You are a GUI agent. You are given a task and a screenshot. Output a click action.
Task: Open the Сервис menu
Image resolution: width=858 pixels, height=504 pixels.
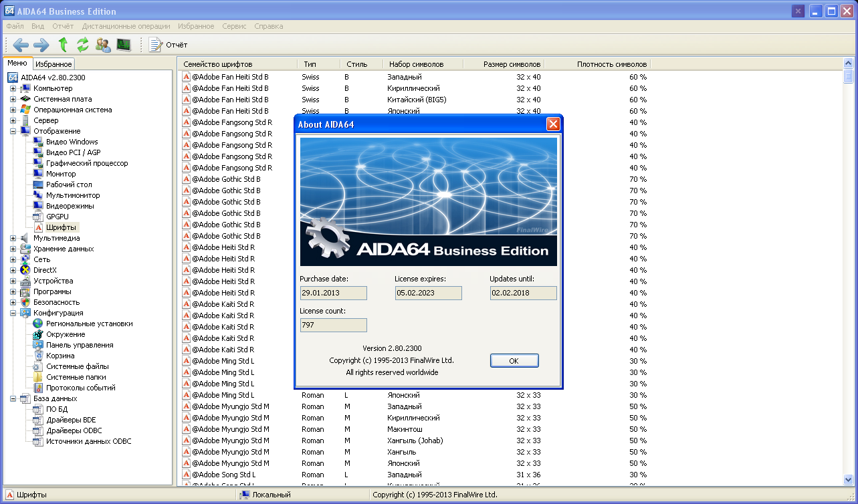[234, 26]
